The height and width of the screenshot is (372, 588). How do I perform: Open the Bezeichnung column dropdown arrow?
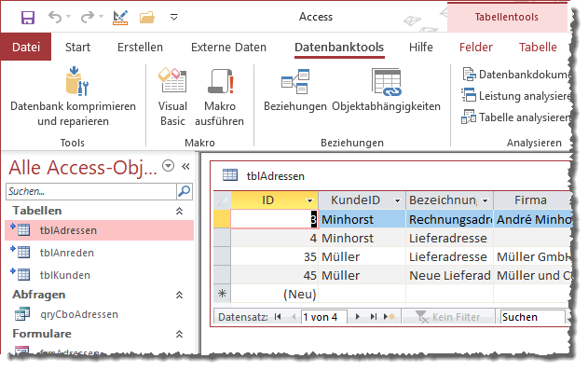point(485,200)
